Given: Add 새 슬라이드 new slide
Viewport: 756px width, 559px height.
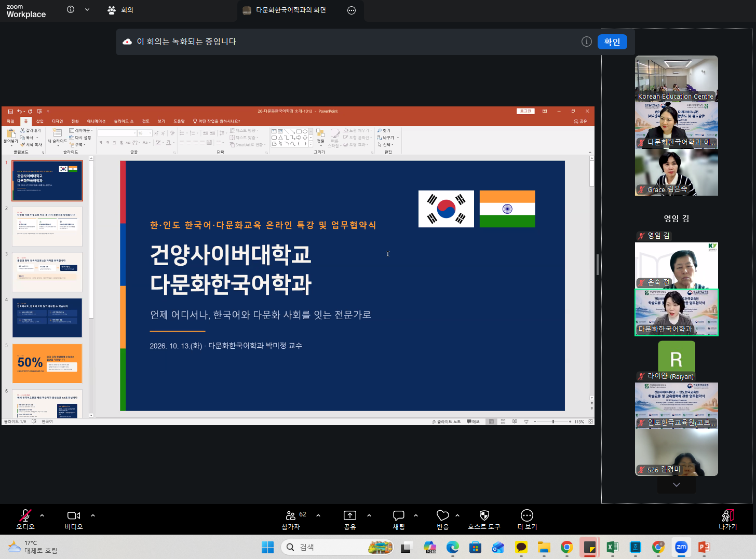Looking at the screenshot, I should tap(57, 136).
